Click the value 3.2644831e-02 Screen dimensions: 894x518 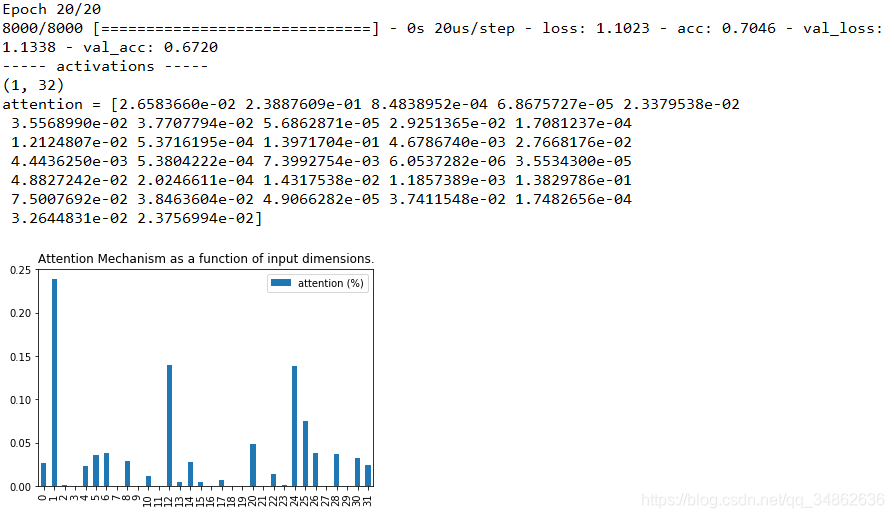(x=70, y=218)
